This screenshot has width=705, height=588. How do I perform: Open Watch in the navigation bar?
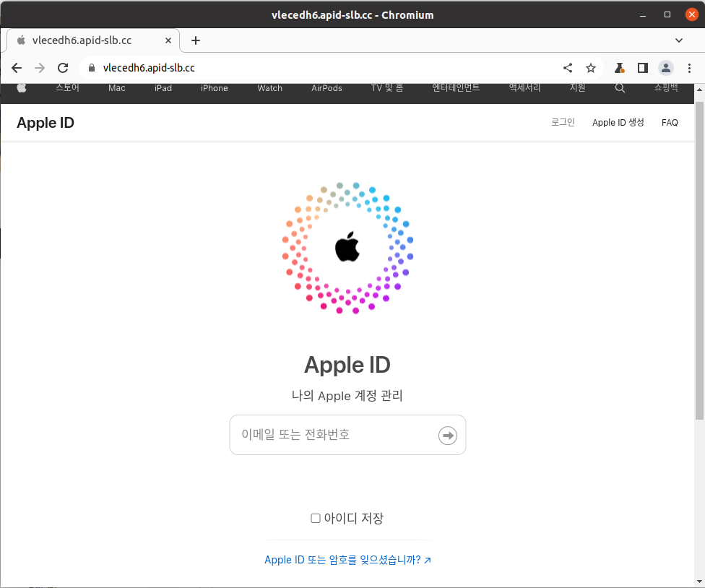point(269,88)
